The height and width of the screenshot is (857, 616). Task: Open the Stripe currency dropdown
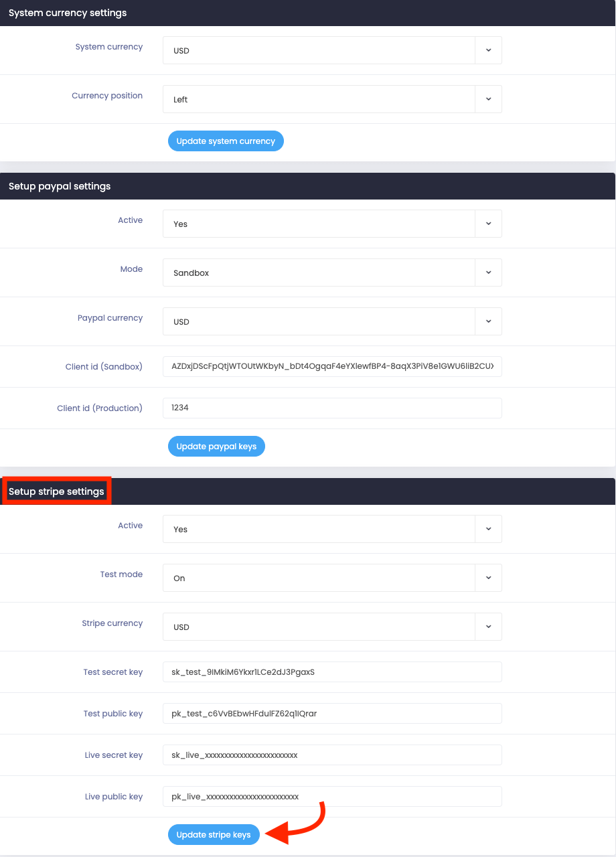coord(332,627)
